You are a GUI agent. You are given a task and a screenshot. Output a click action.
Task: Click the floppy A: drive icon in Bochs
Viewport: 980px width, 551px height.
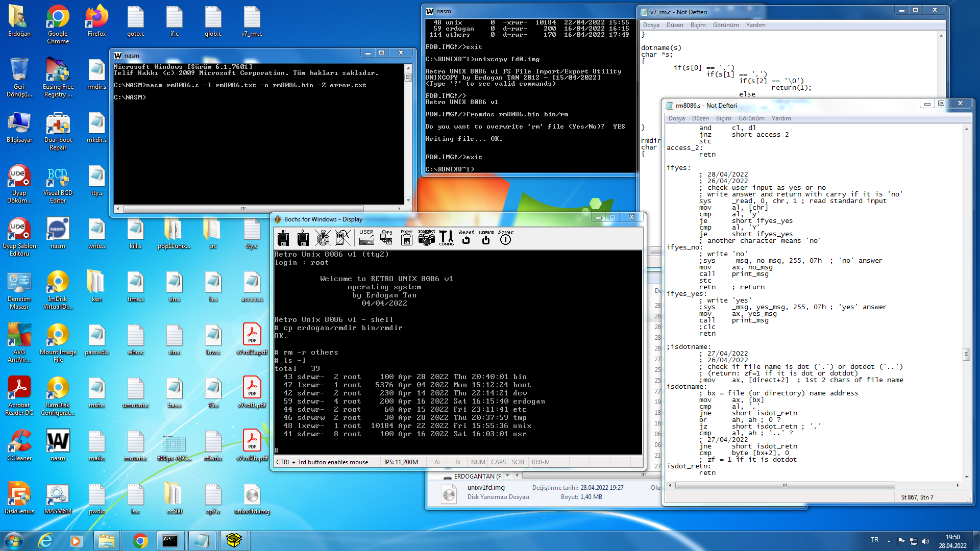point(283,238)
